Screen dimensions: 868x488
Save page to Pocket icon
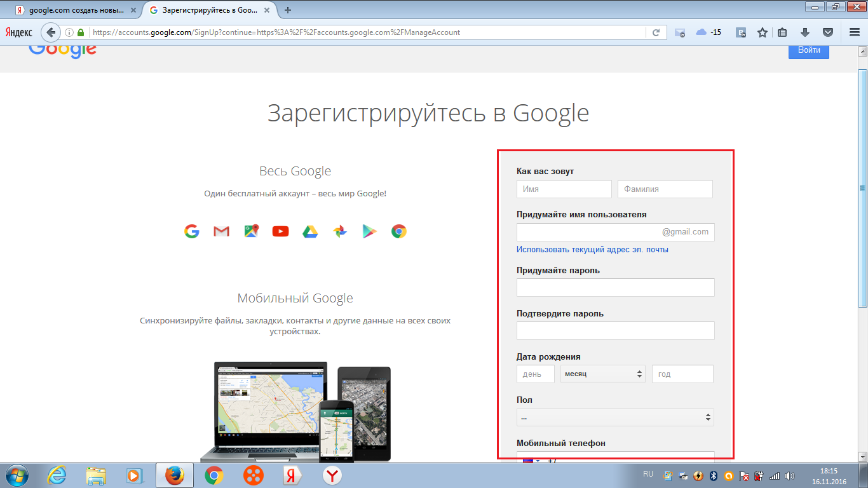[827, 32]
